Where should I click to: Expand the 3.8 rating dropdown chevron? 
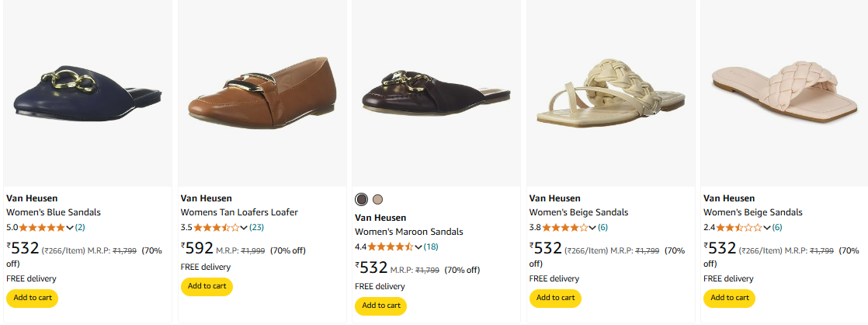coord(592,227)
